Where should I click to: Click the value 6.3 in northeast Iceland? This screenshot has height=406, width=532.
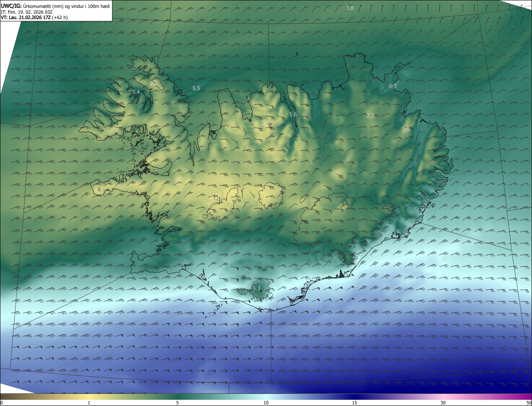tap(393, 86)
